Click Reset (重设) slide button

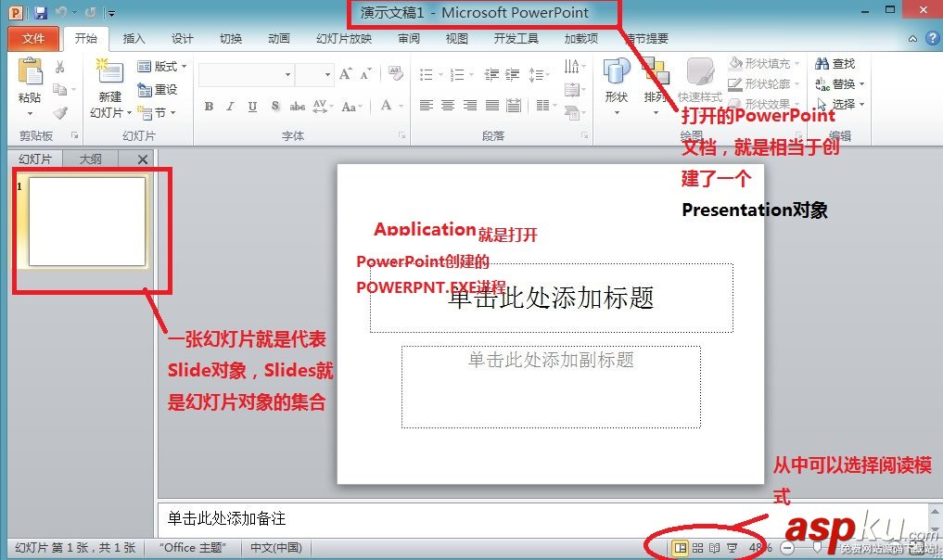click(x=158, y=90)
